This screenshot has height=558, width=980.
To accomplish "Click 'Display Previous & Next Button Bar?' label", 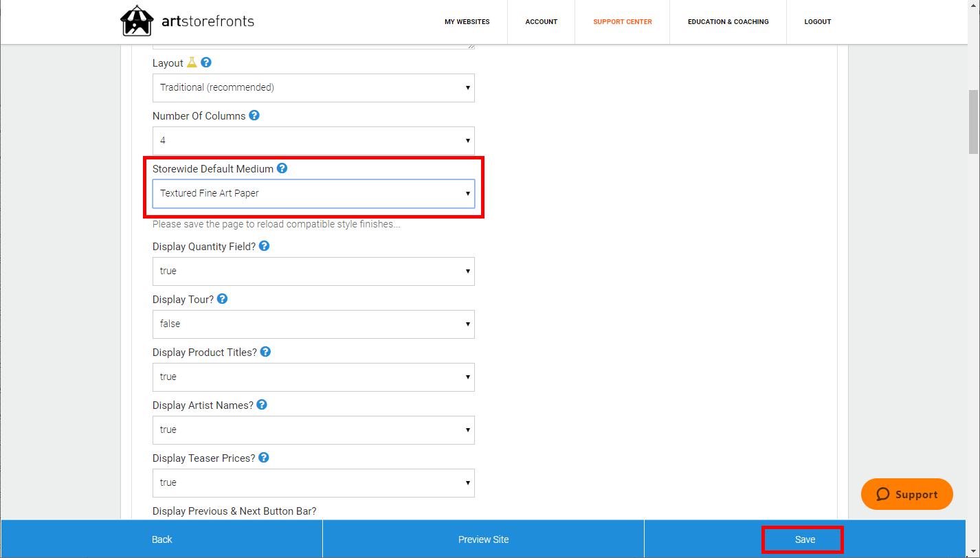I will tap(234, 511).
